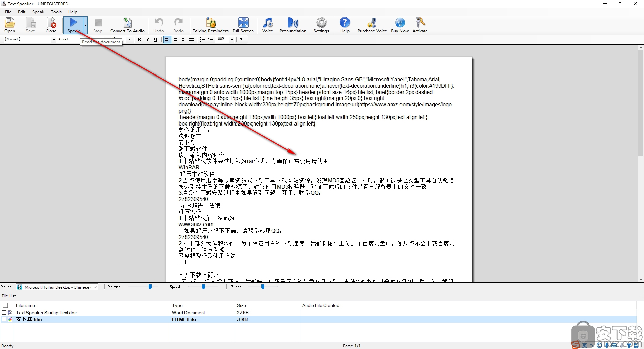Viewport: 644px width, 349px height.
Task: Click the IME soft keyboard icon
Action: [x=614, y=345]
